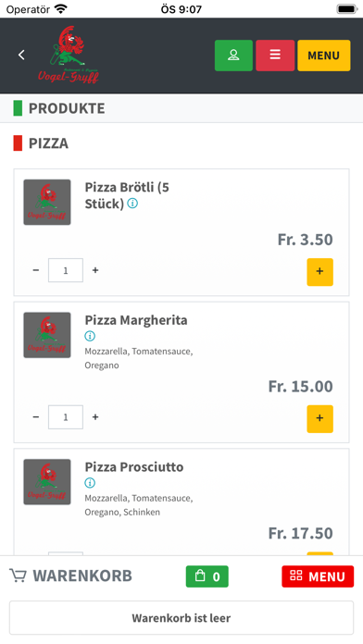The image size is (363, 644).
Task: Select the Pizza Margherita product title
Action: tap(136, 320)
